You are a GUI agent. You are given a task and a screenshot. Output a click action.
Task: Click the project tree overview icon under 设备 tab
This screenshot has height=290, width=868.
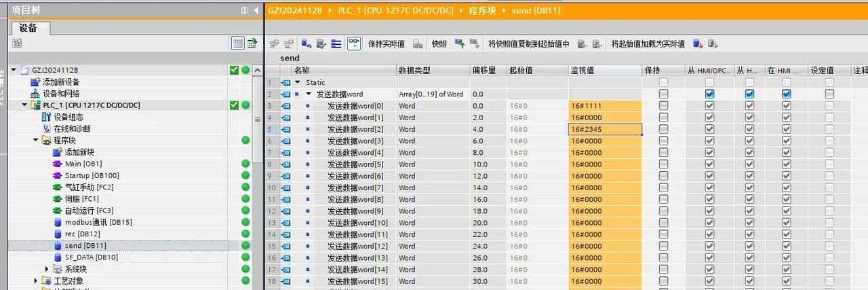click(17, 43)
